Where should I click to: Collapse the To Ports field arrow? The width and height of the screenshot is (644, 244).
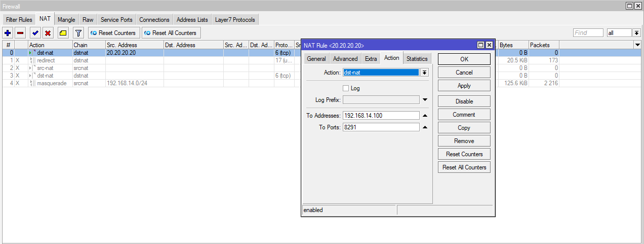point(425,127)
